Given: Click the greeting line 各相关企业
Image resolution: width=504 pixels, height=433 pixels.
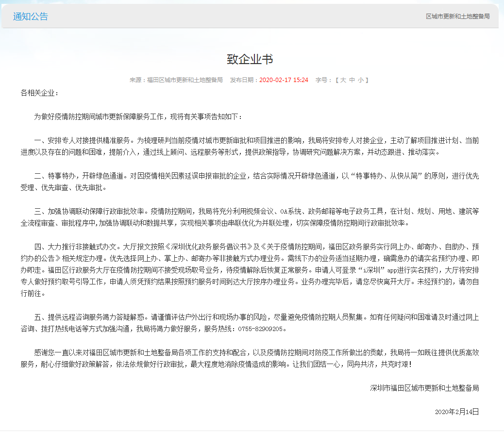Looking at the screenshot, I should (x=40, y=92).
